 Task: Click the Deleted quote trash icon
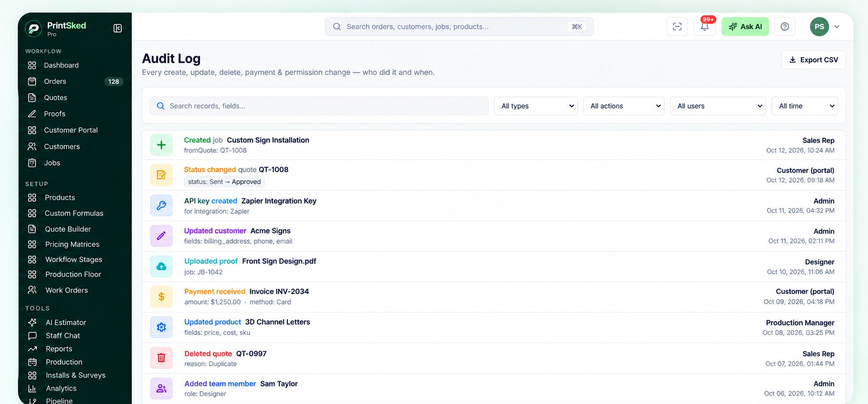(161, 358)
